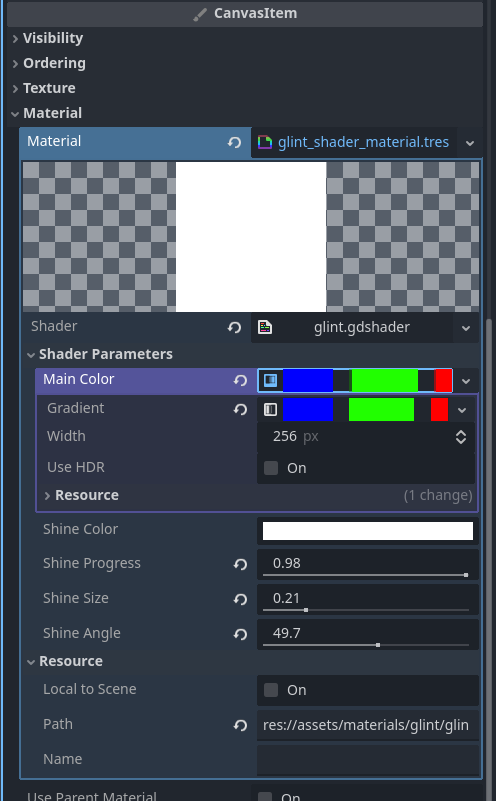Revert the Shine Angle value
The height and width of the screenshot is (801, 496).
point(241,634)
